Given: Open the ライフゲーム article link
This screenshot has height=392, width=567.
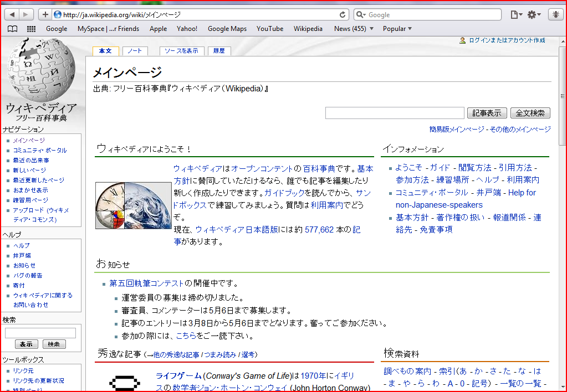Looking at the screenshot, I should click(178, 376).
